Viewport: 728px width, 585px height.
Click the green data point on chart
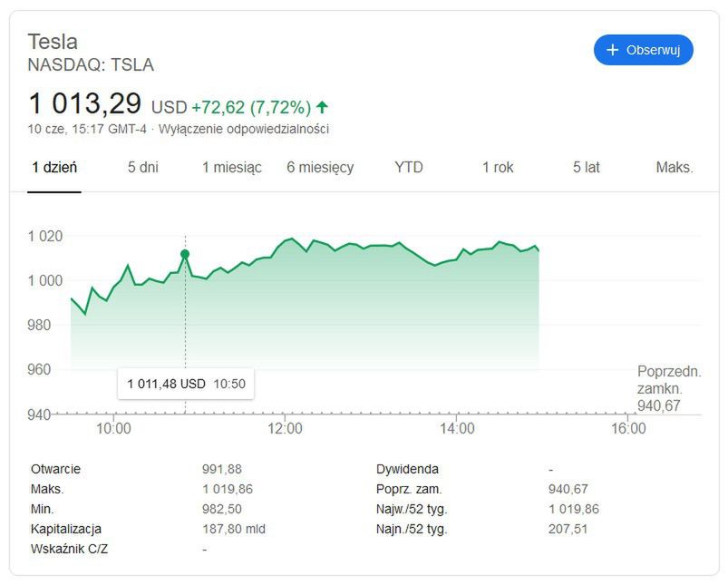185,254
